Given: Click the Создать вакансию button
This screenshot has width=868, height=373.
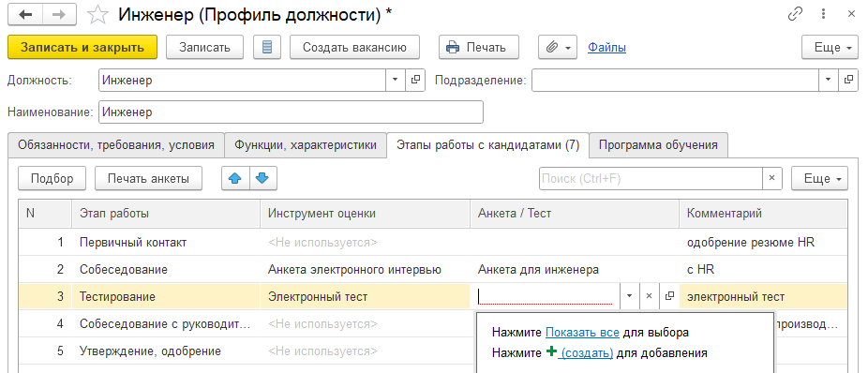Looking at the screenshot, I should coord(355,47).
